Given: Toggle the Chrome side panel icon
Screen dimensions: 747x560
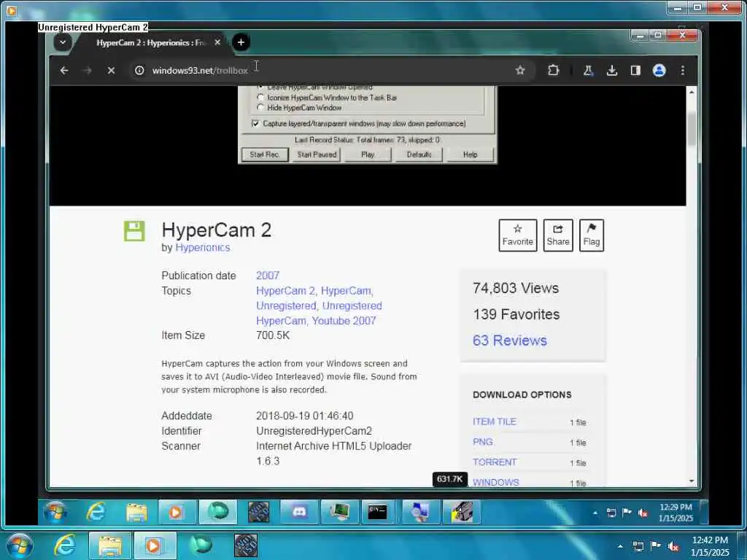Looking at the screenshot, I should click(x=635, y=71).
